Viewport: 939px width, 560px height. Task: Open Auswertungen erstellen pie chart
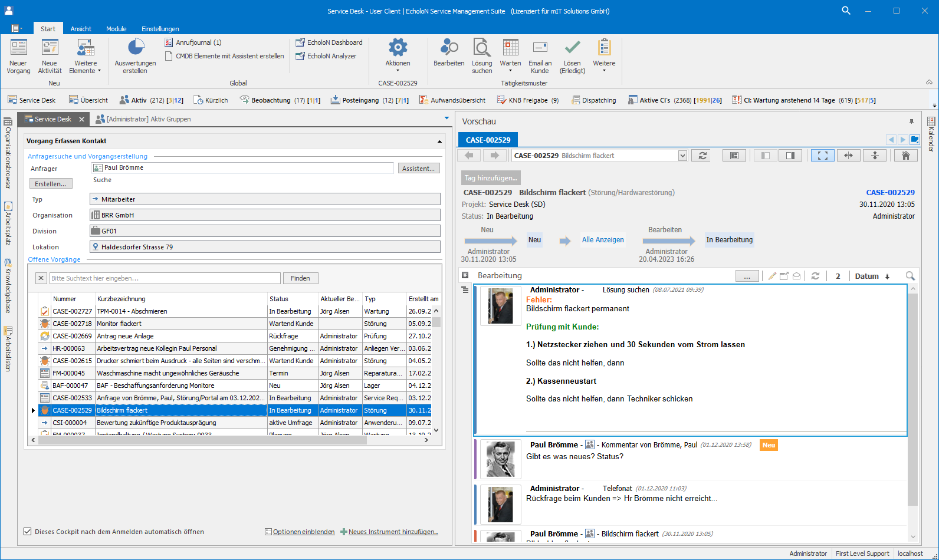click(136, 57)
